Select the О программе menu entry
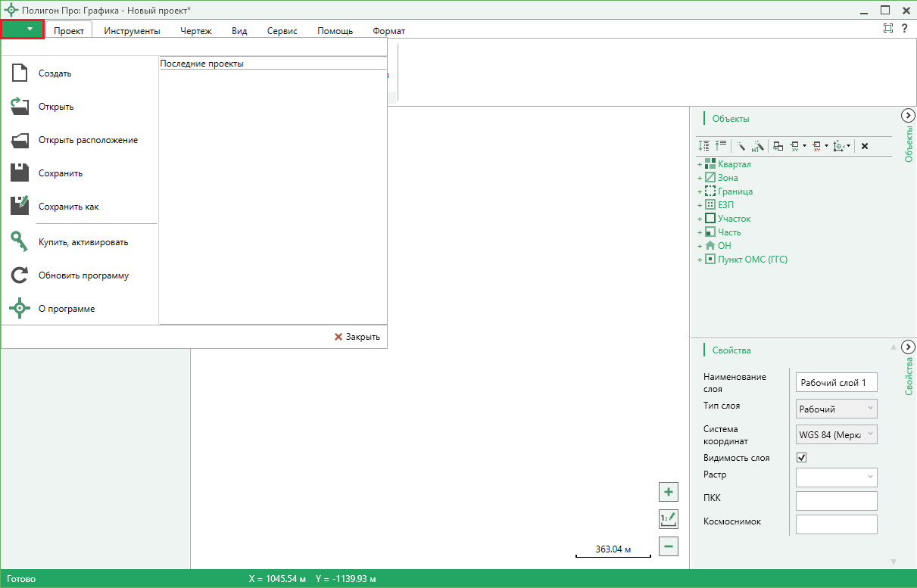 (x=67, y=309)
